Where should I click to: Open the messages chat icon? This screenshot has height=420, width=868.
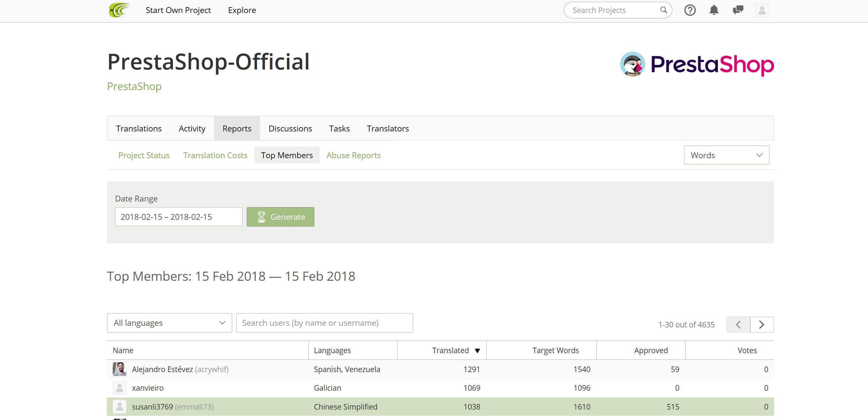(738, 10)
